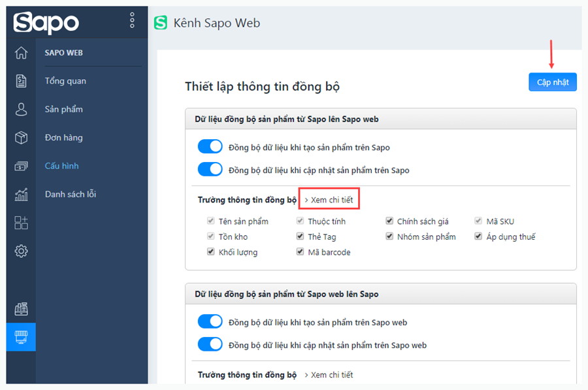The height and width of the screenshot is (390, 588).
Task: Uncheck the Khối lượng checkbox
Action: coord(211,252)
